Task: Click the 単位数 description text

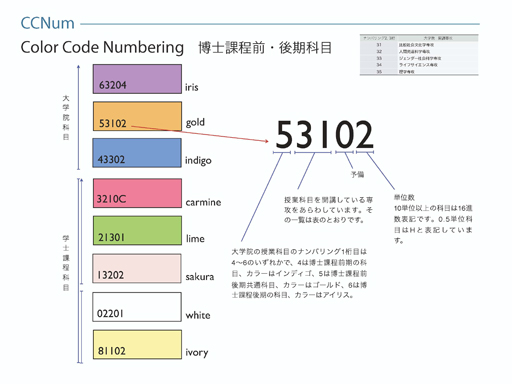Action: [x=433, y=219]
